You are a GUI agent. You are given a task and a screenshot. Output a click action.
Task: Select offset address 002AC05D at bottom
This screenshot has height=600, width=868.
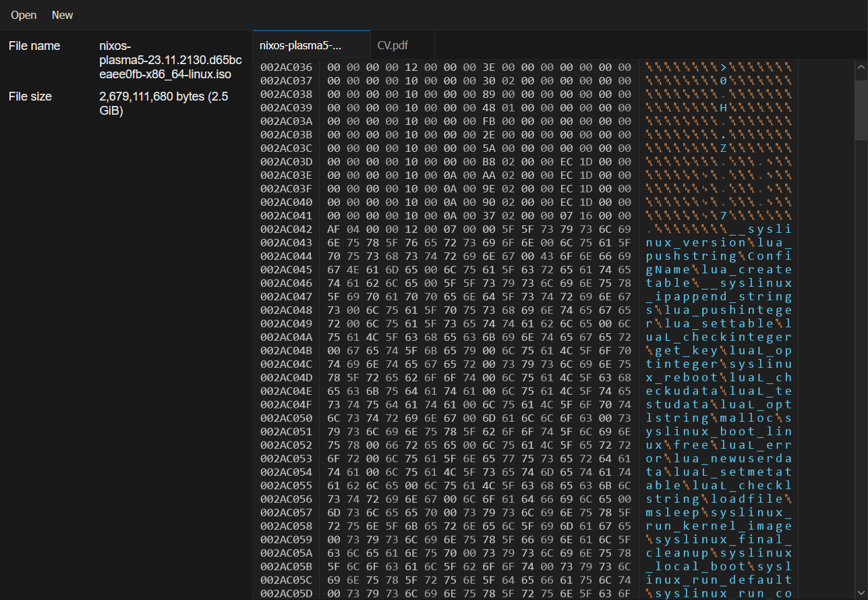[287, 593]
